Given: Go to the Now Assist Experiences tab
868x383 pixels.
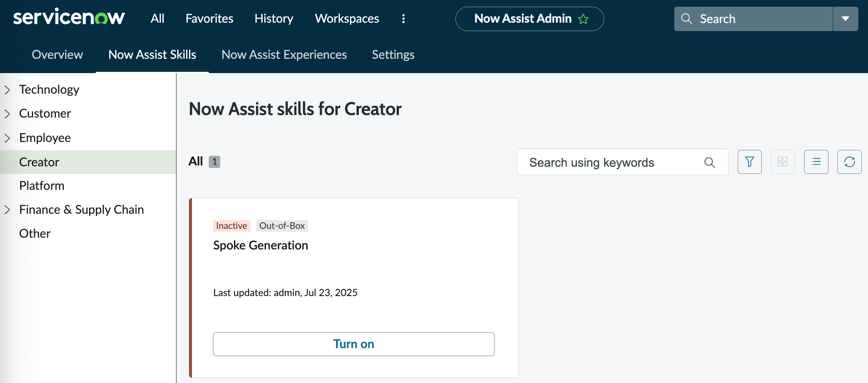Looking at the screenshot, I should pyautogui.click(x=284, y=55).
